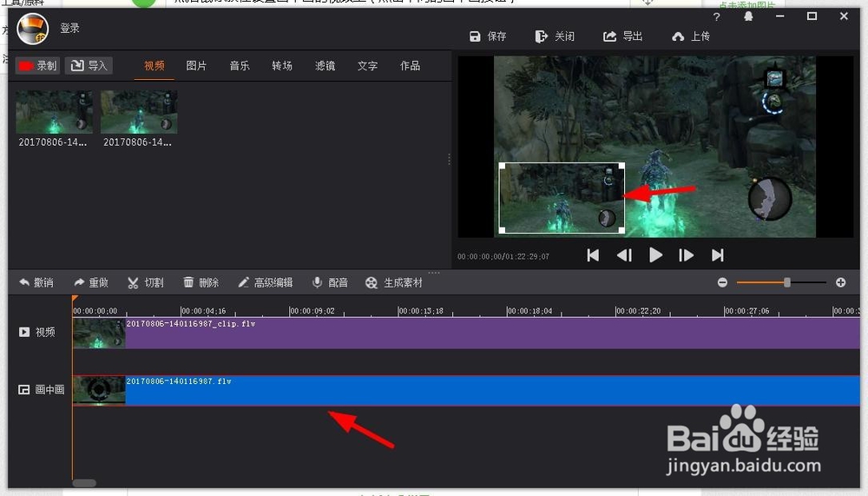
Task: Switch to the 文字 tab
Action: click(x=367, y=66)
